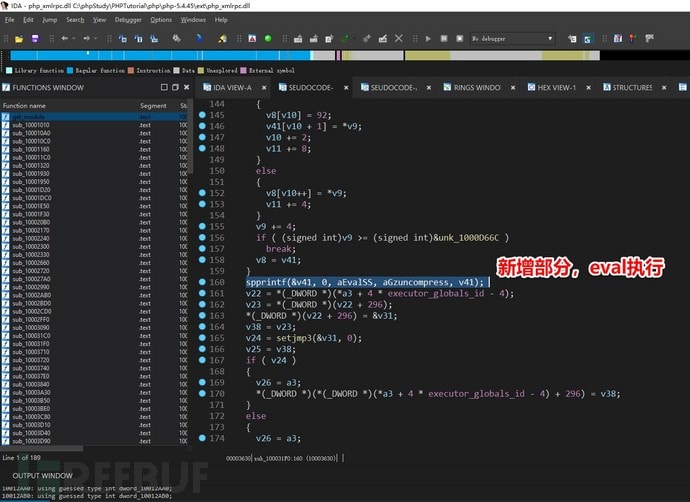
Task: Open the forward arrow history dropdown
Action: point(95,39)
